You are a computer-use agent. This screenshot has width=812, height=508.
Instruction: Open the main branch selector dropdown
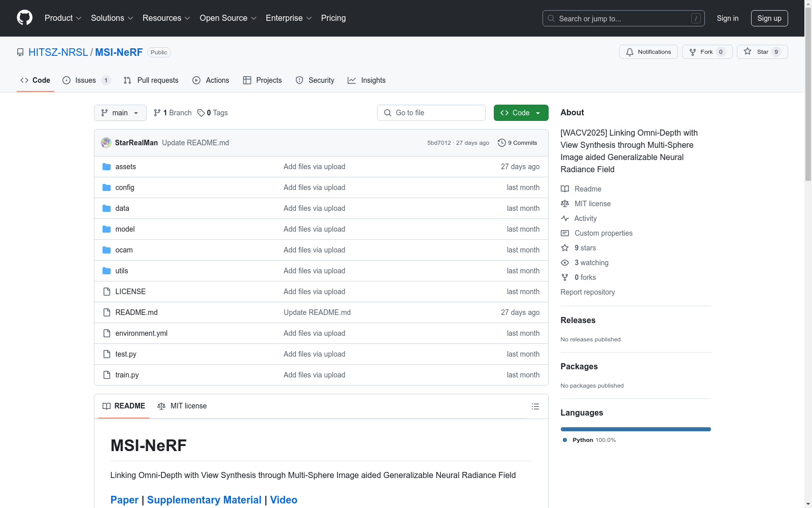[120, 113]
